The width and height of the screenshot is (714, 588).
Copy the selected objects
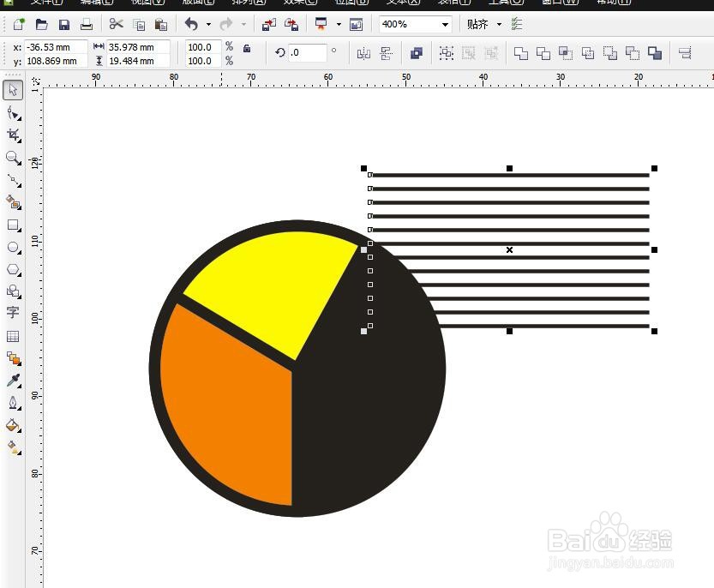tap(139, 25)
